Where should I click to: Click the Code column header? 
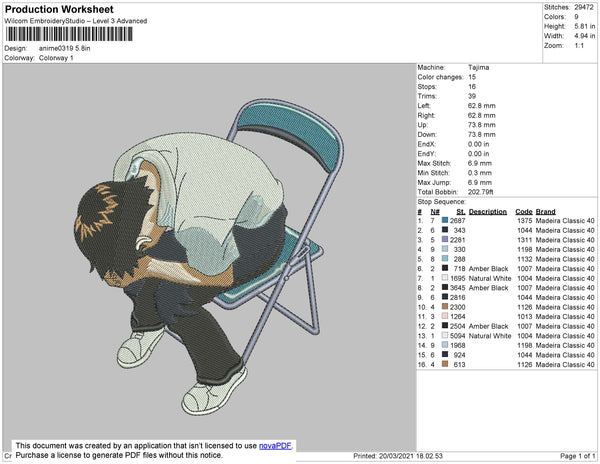tap(523, 212)
